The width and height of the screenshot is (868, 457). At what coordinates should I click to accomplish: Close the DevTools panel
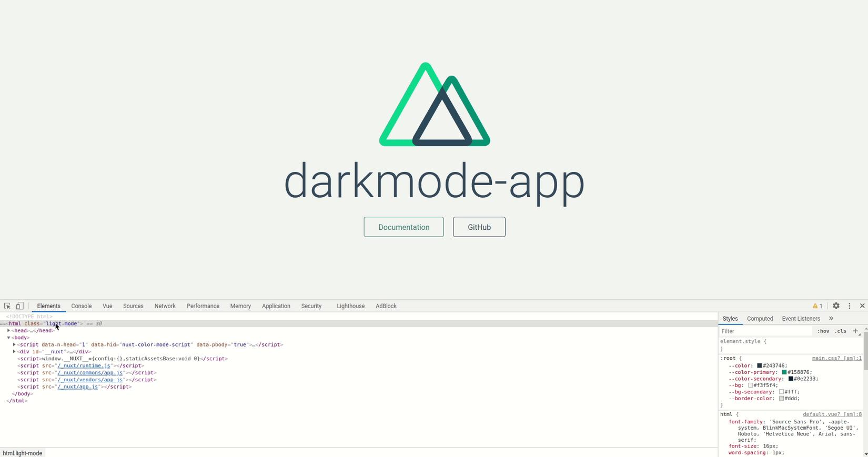pos(862,306)
